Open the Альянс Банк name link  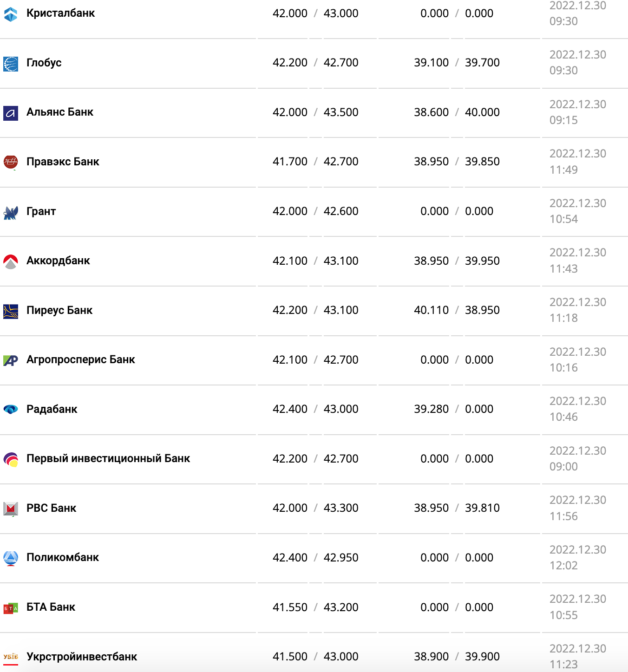point(60,112)
